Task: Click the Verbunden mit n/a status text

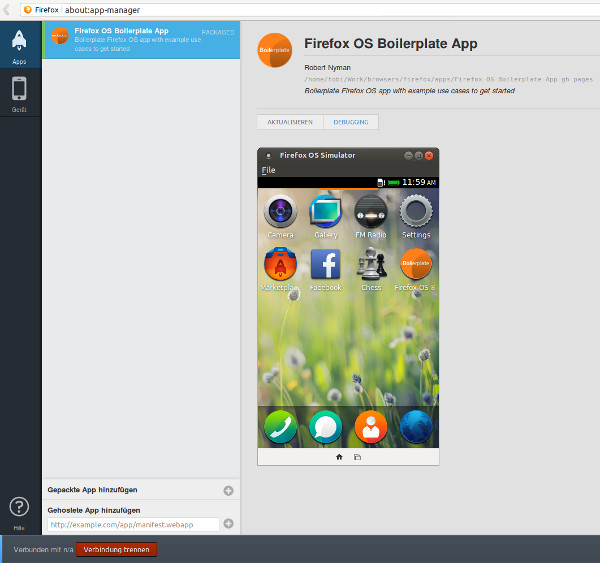Action: click(43, 550)
